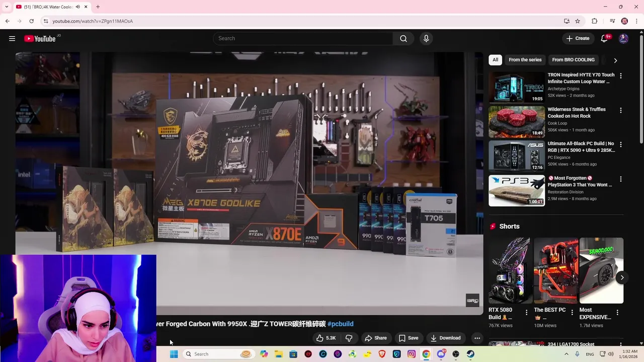
Task: Like the video with thumbs-up button
Action: (326, 338)
